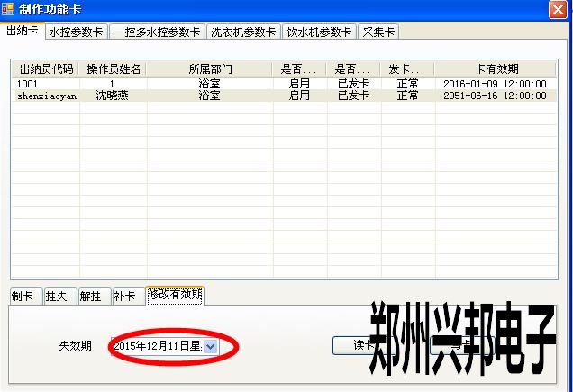Click the expiry 2051-06-16 12:00:00 cell
The height and width of the screenshot is (392, 573).
[x=496, y=96]
